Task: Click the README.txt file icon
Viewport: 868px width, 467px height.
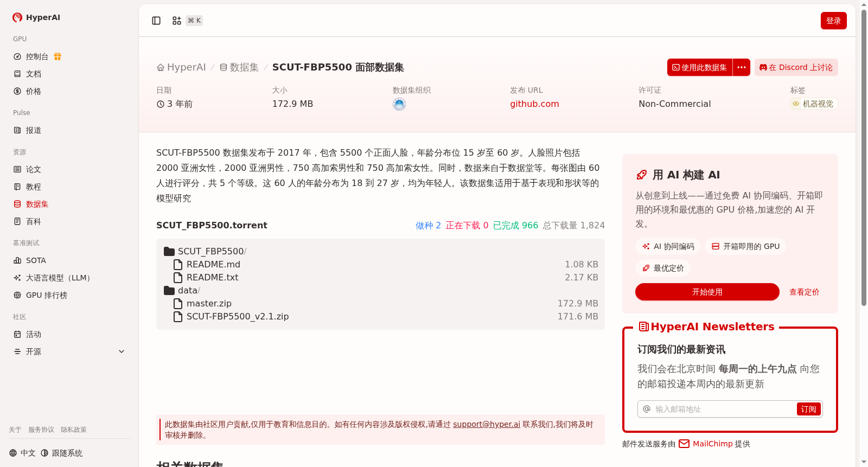Action: pyautogui.click(x=177, y=277)
